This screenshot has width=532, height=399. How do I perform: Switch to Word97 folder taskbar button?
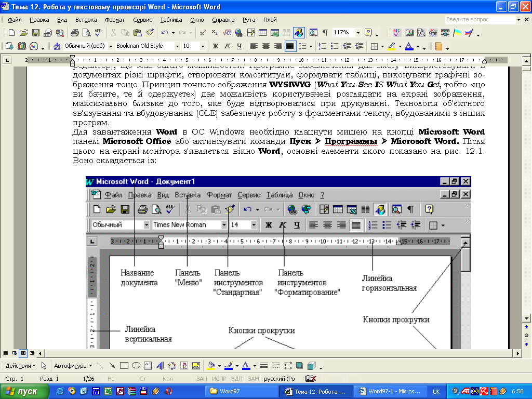click(242, 391)
